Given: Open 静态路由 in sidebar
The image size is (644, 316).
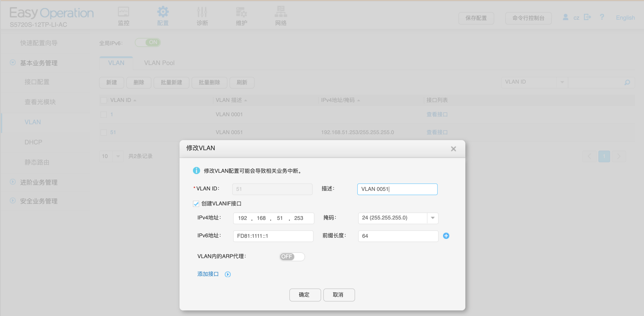Looking at the screenshot, I should point(37,162).
